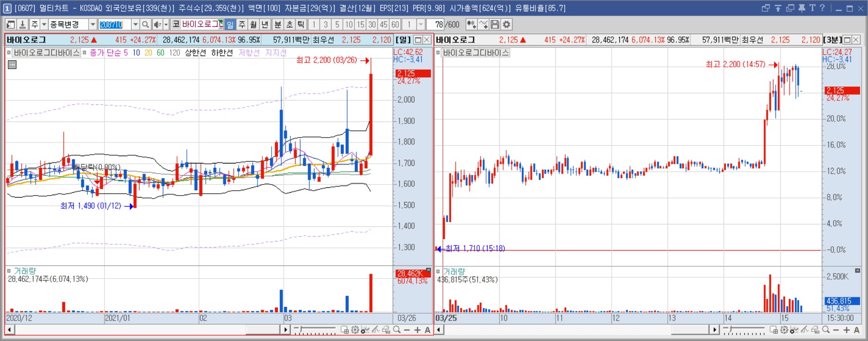Select the 주 (weekly) period toggle
Image resolution: width=868 pixels, height=341 pixels.
tap(242, 24)
